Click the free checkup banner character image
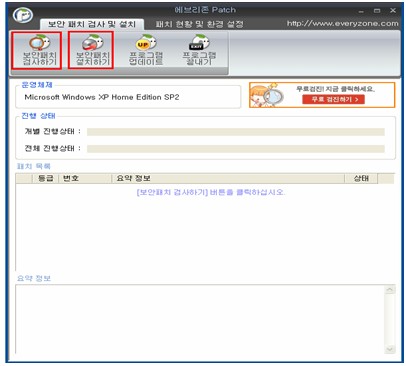Image resolution: width=406 pixels, height=366 pixels. [x=268, y=95]
